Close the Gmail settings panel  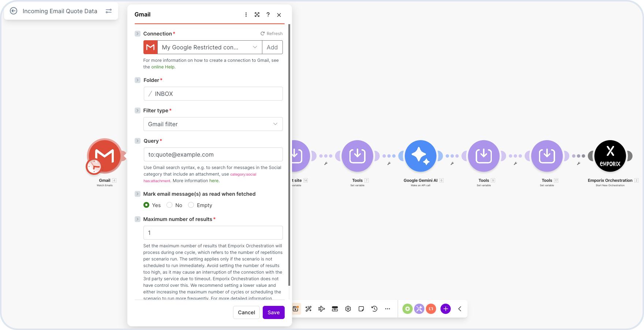click(279, 15)
